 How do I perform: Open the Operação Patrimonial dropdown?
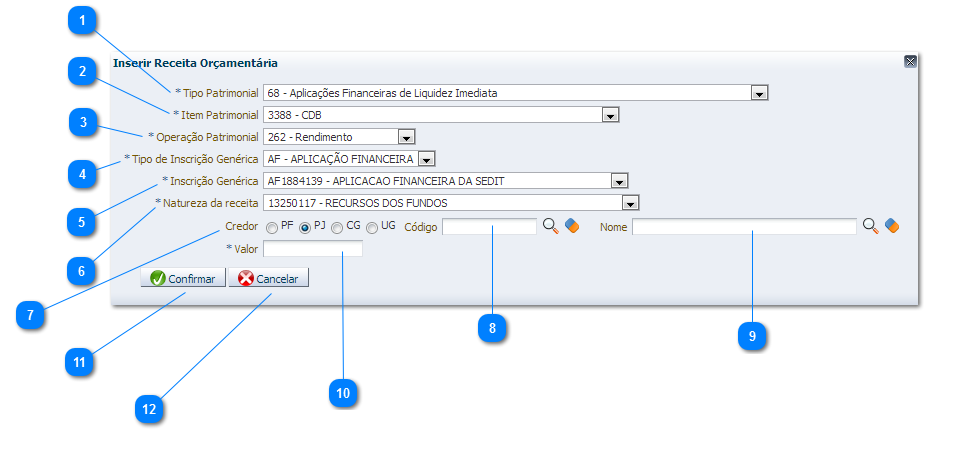coord(405,137)
